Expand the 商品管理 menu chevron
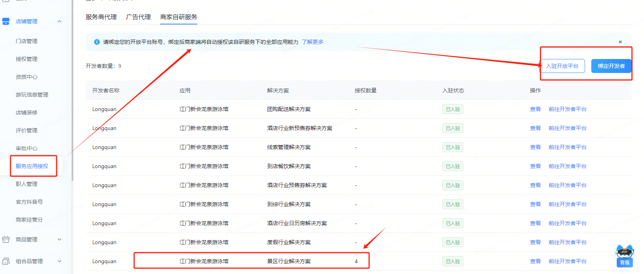The height and width of the screenshot is (274, 644). pyautogui.click(x=59, y=239)
